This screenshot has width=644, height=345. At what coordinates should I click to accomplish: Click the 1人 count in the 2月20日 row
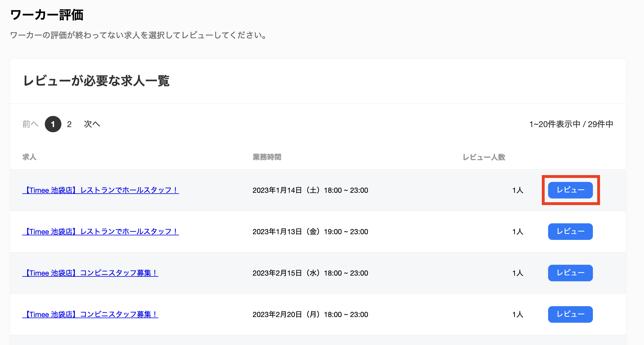(x=518, y=314)
